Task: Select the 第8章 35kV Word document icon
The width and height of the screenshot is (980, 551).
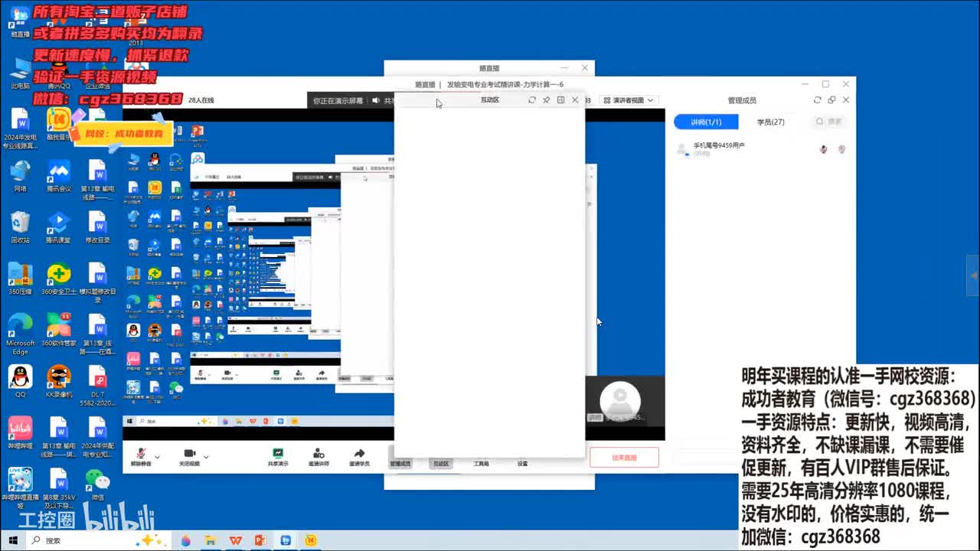Action: point(58,489)
